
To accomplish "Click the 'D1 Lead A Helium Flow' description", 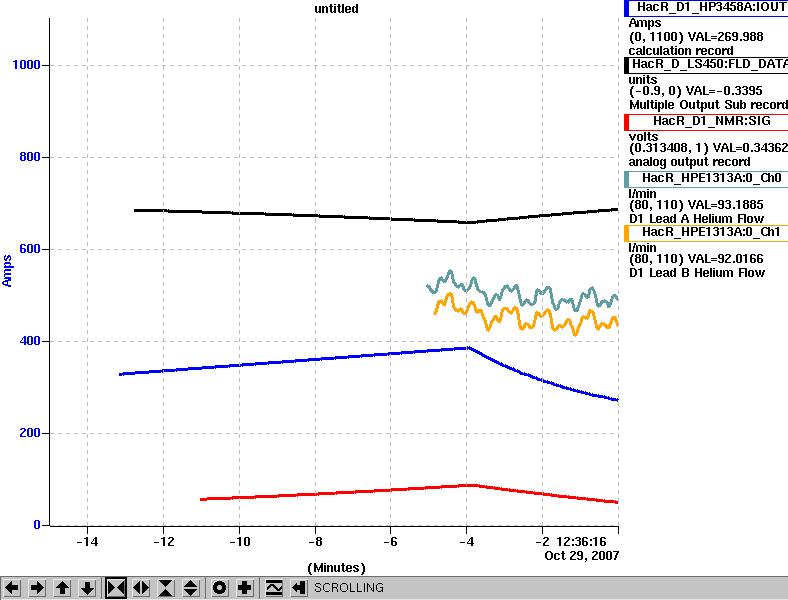I will point(696,219).
